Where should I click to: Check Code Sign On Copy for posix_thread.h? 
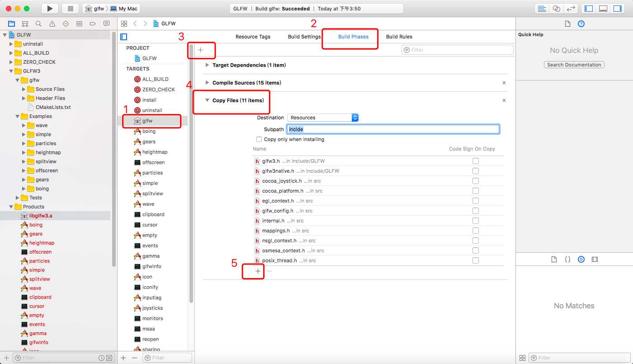pyautogui.click(x=476, y=260)
